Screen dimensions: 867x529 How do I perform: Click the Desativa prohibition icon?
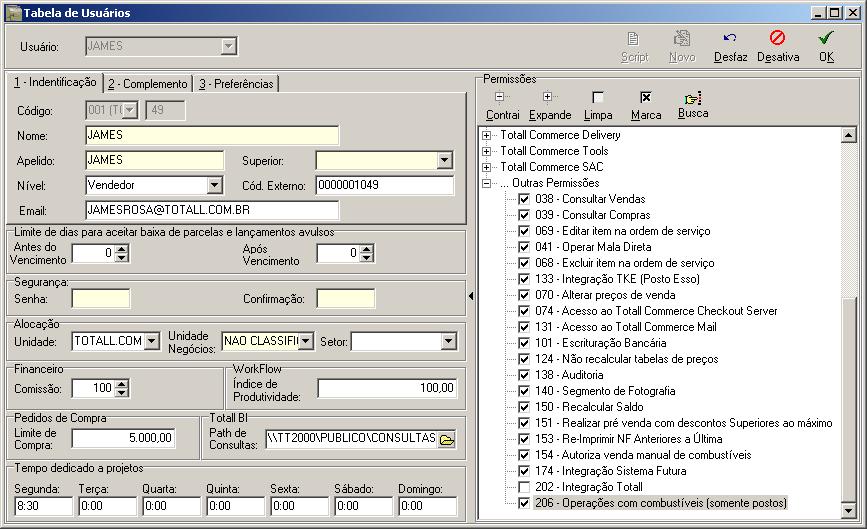[x=777, y=38]
